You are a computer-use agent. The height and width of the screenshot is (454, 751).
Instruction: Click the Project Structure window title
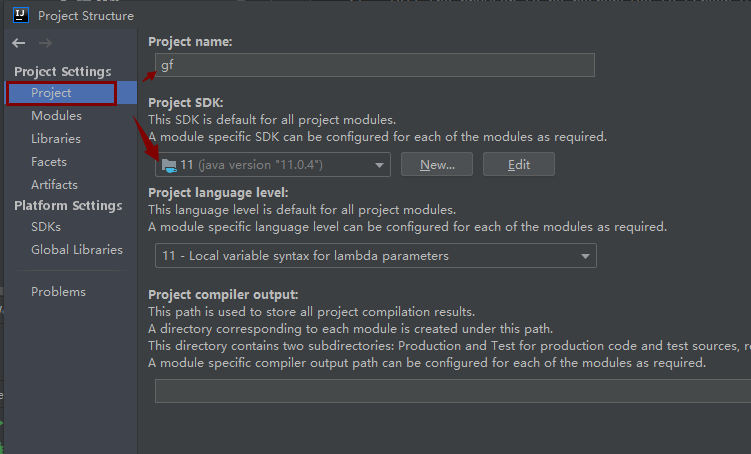(86, 16)
